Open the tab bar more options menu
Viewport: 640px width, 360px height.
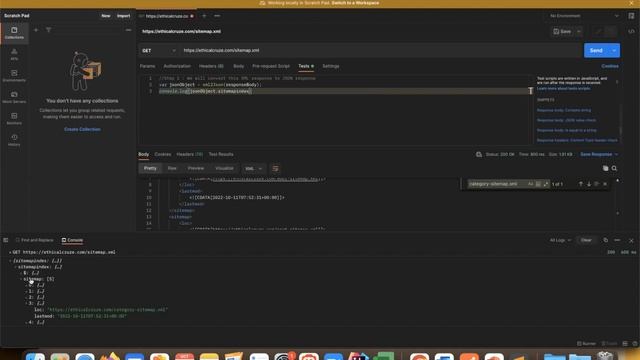(x=217, y=16)
